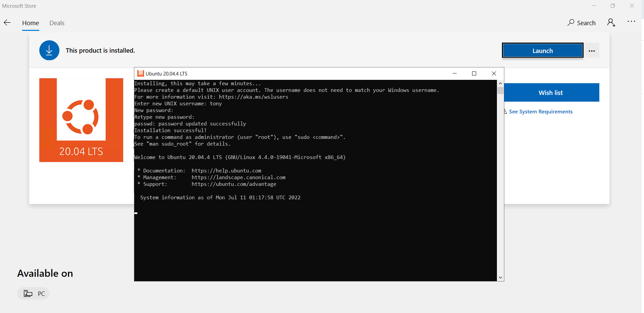Click 'Installation successful!' line in terminal
Screen dimensions: 644x313
(170, 131)
